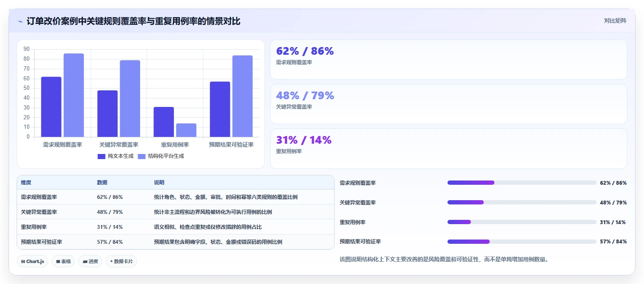
Task: Click the 31% / 14% progress value label
Action: click(613, 222)
